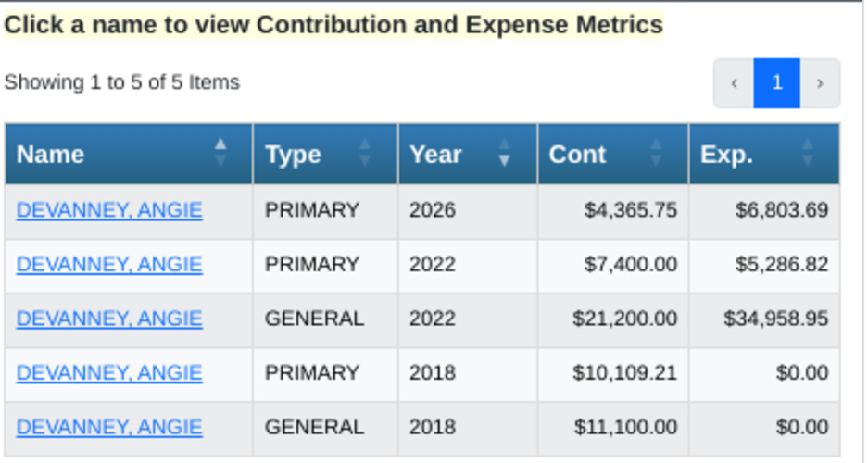Click the Year column header label
The width and height of the screenshot is (868, 463).
(x=435, y=155)
